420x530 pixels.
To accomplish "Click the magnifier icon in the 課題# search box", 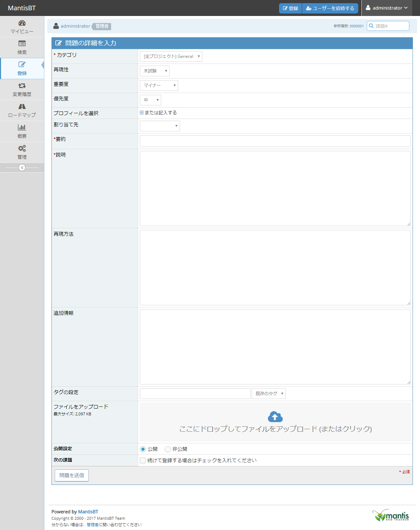I will 371,26.
